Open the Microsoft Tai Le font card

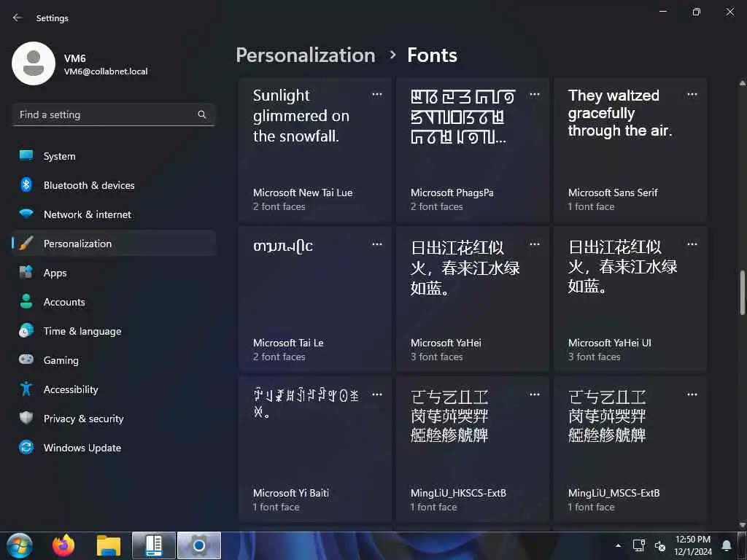point(315,299)
